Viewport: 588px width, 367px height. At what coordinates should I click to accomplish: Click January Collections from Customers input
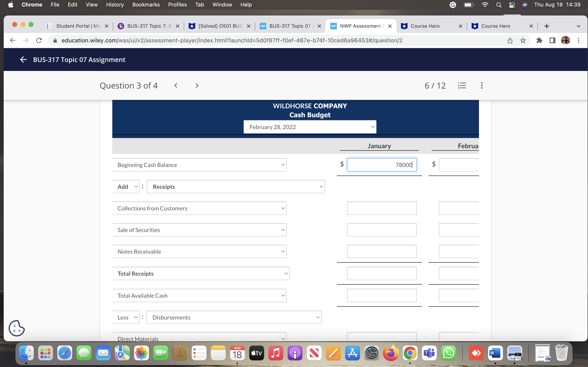(x=381, y=208)
